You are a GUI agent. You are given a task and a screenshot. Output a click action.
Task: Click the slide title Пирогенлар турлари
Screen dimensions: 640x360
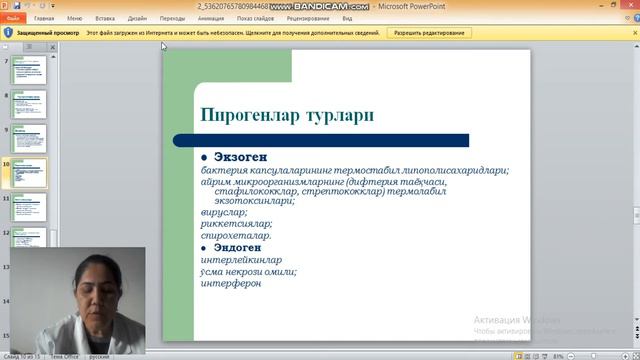click(x=287, y=115)
